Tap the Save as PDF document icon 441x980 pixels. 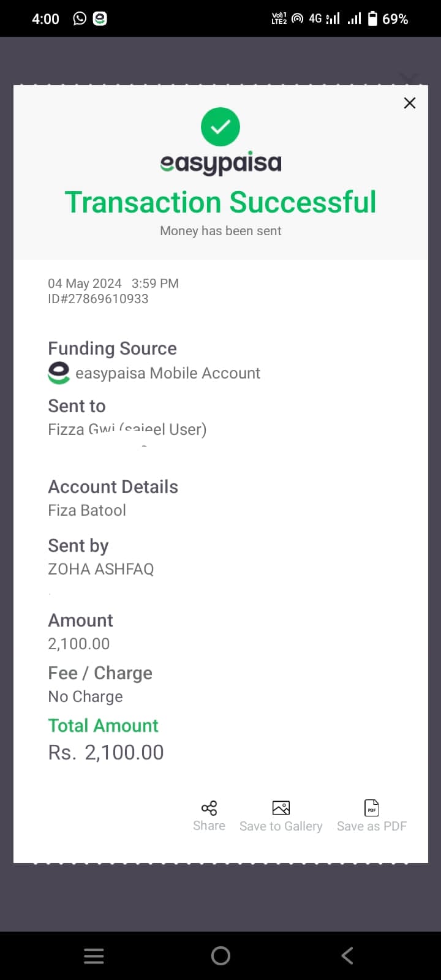[372, 808]
